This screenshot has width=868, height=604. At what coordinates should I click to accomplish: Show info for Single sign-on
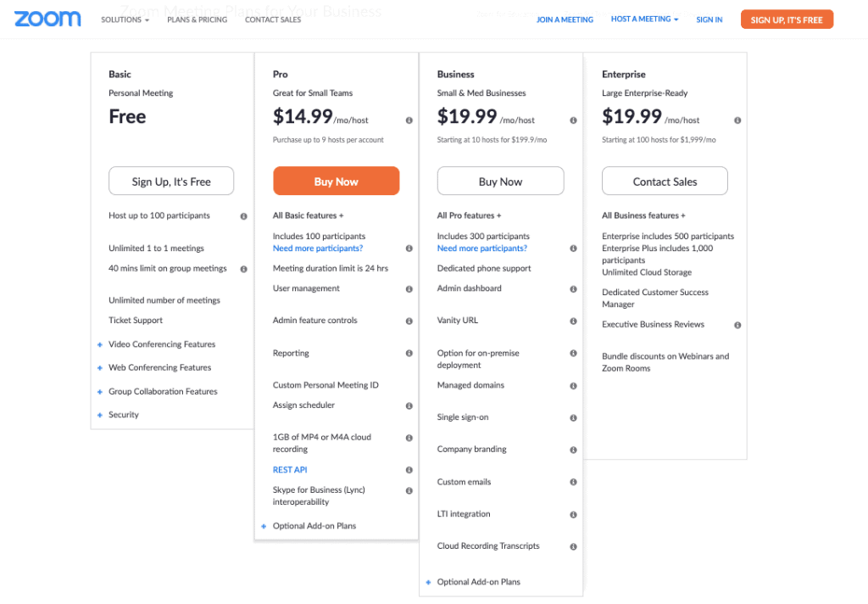click(x=574, y=418)
